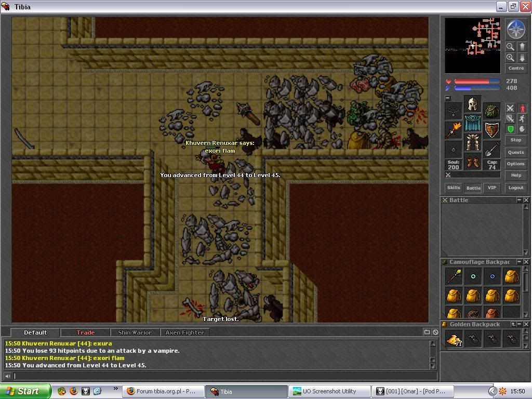Toggle the VIP list window

(x=491, y=188)
